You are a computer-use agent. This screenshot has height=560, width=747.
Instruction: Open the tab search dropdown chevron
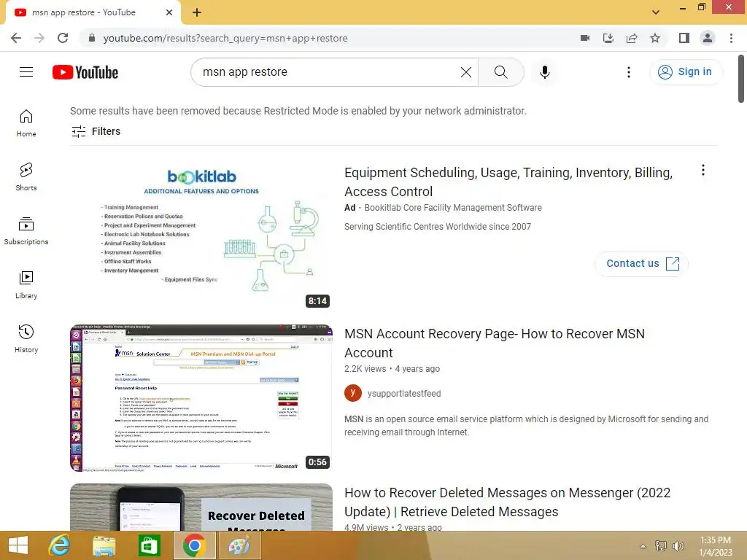(656, 12)
